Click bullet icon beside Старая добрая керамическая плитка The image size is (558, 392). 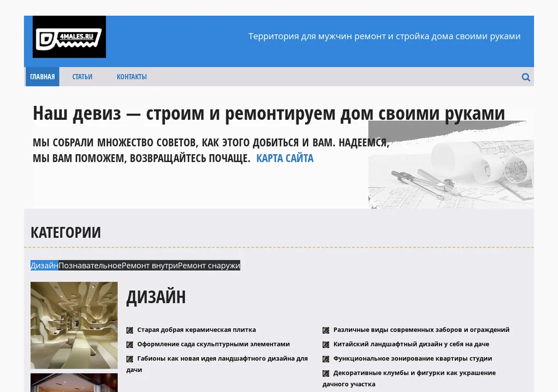(130, 330)
